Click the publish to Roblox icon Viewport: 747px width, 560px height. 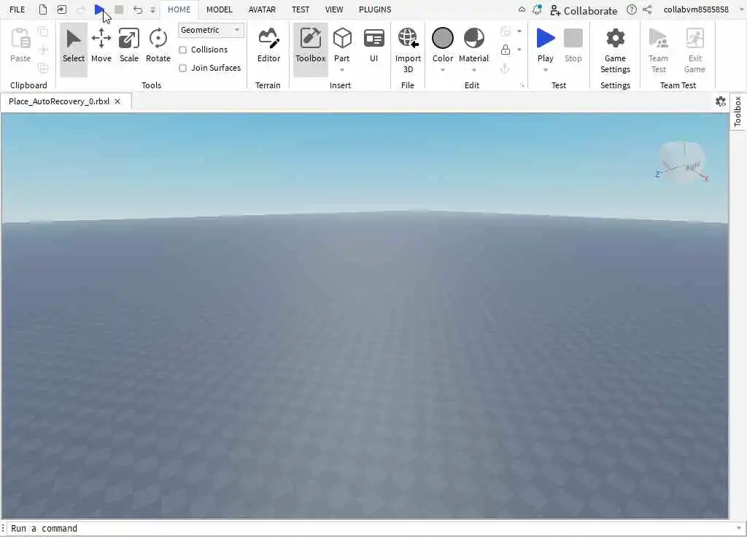click(x=61, y=9)
